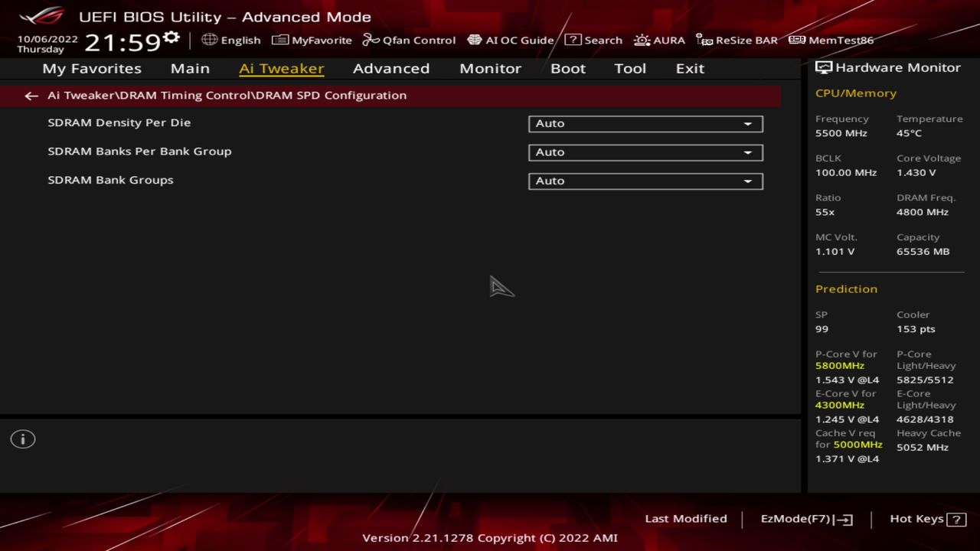The width and height of the screenshot is (980, 551).
Task: Click the 153 pts cooler value
Action: (916, 330)
